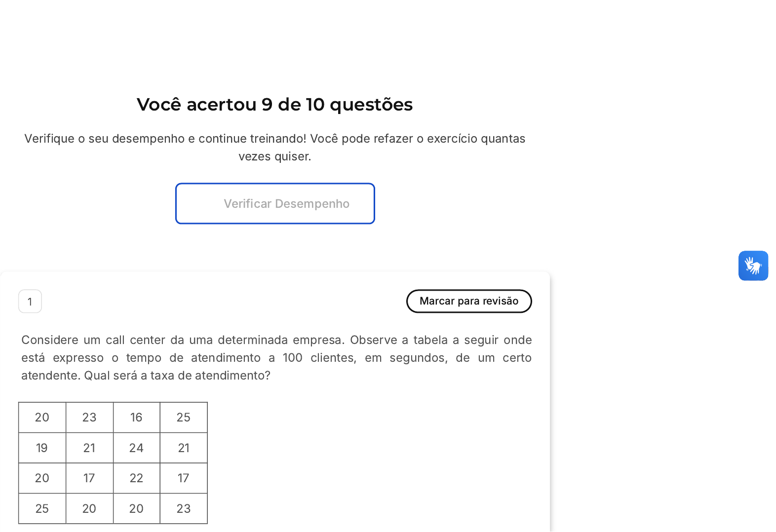This screenshot has height=532, width=776.
Task: Select table cell containing 22
Action: (137, 478)
